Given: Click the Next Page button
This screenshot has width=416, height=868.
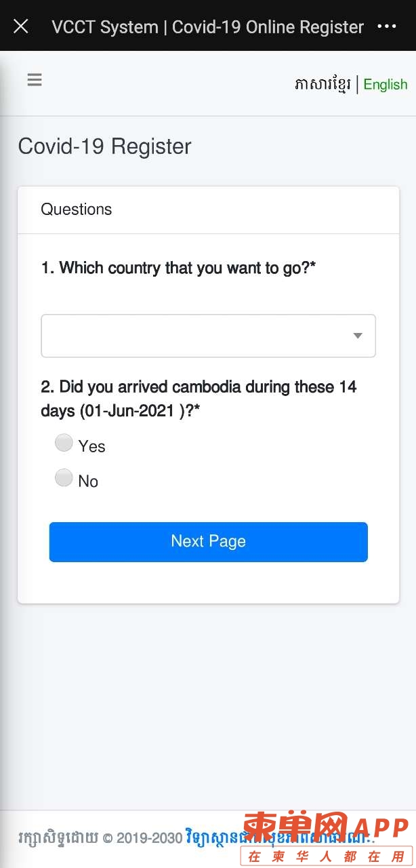Looking at the screenshot, I should pos(208,542).
